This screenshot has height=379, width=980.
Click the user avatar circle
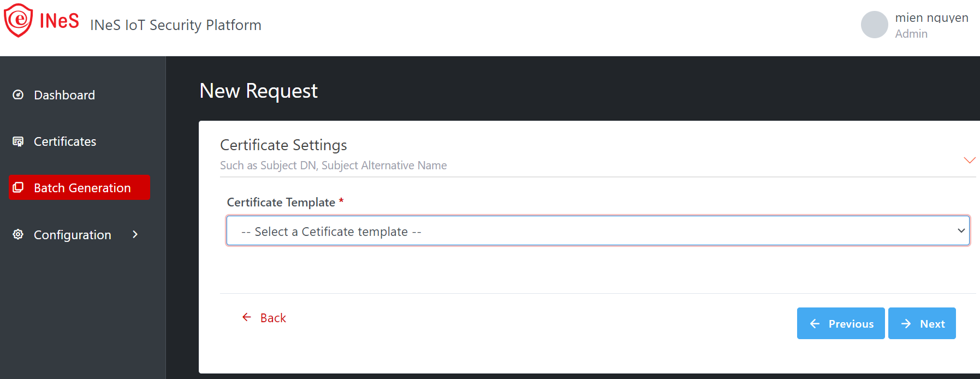point(874,25)
